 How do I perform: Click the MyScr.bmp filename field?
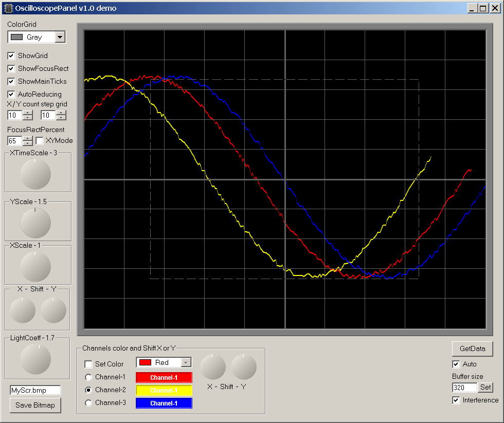point(35,390)
